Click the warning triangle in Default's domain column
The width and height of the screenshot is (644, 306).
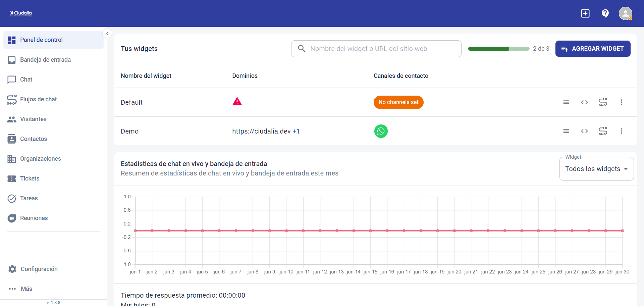(x=237, y=101)
